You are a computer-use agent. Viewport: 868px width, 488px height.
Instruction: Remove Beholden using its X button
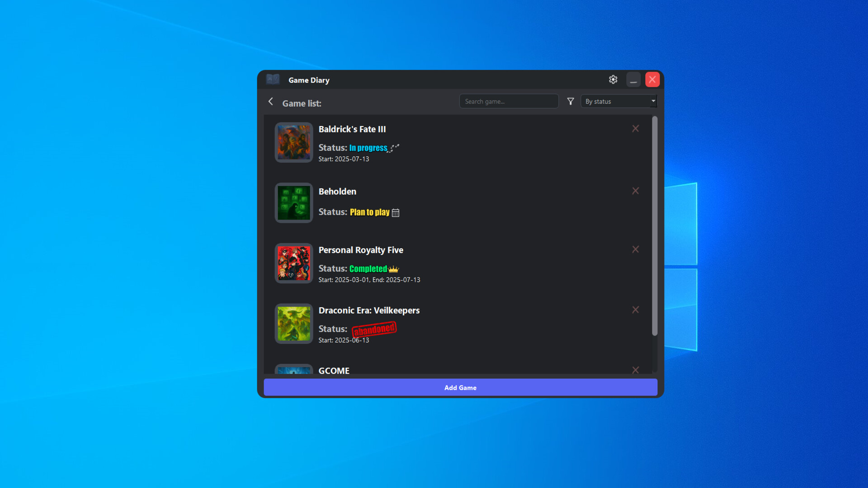pyautogui.click(x=635, y=191)
